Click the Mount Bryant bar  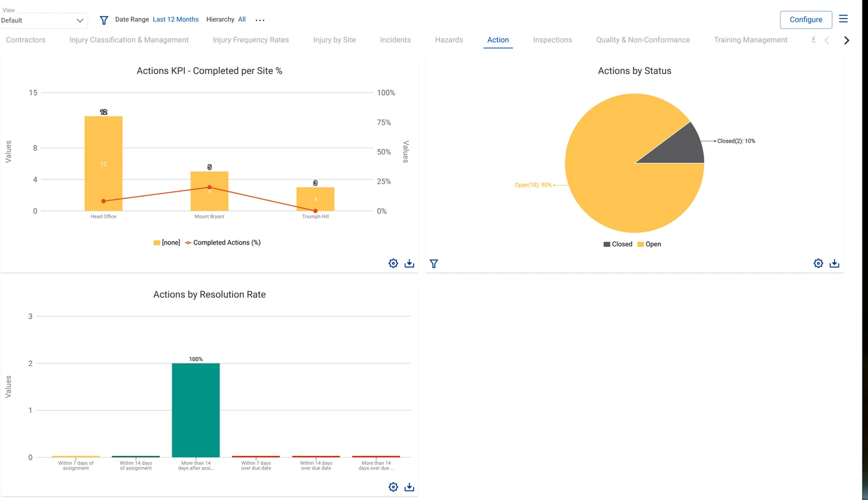(x=209, y=191)
